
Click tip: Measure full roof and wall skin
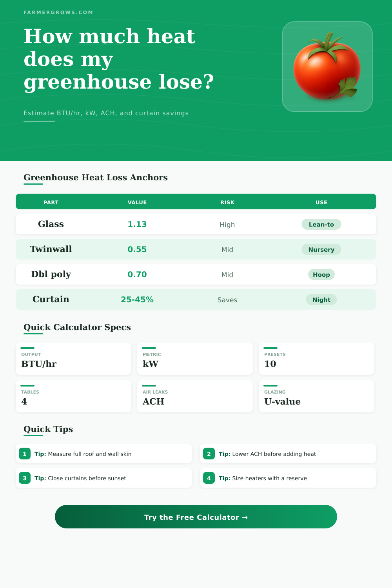tap(104, 454)
